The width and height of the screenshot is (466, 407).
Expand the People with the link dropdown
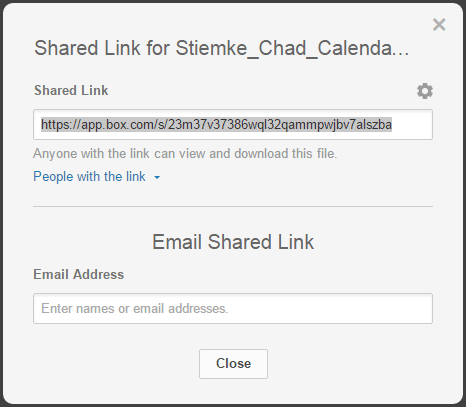(x=97, y=177)
